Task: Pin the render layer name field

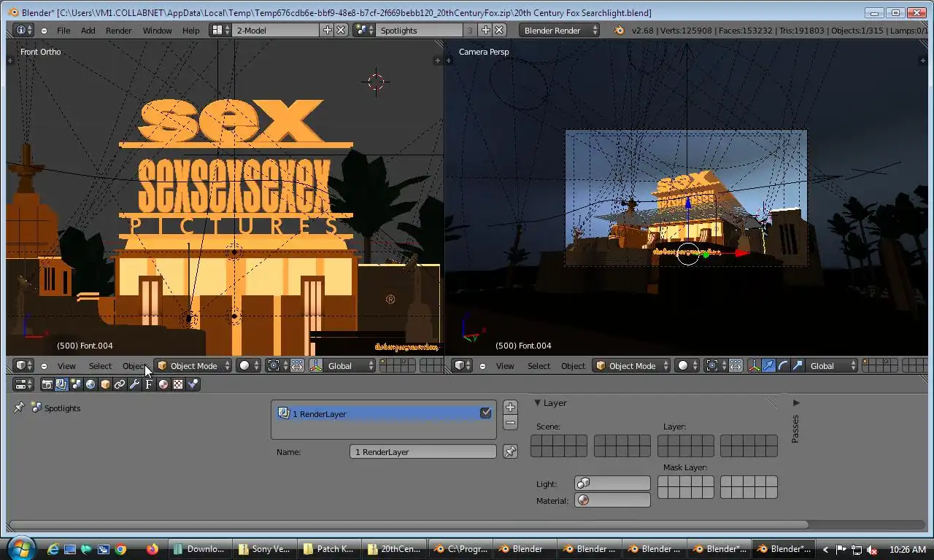Action: (510, 452)
